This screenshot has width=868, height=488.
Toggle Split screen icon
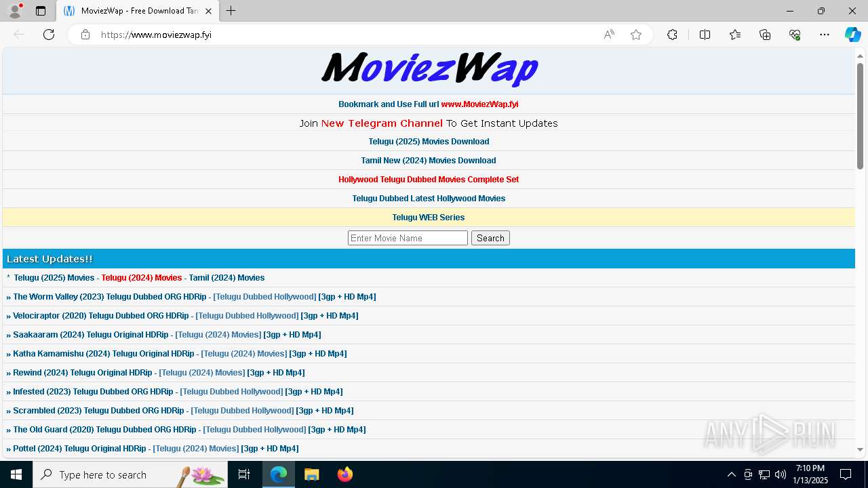point(705,35)
